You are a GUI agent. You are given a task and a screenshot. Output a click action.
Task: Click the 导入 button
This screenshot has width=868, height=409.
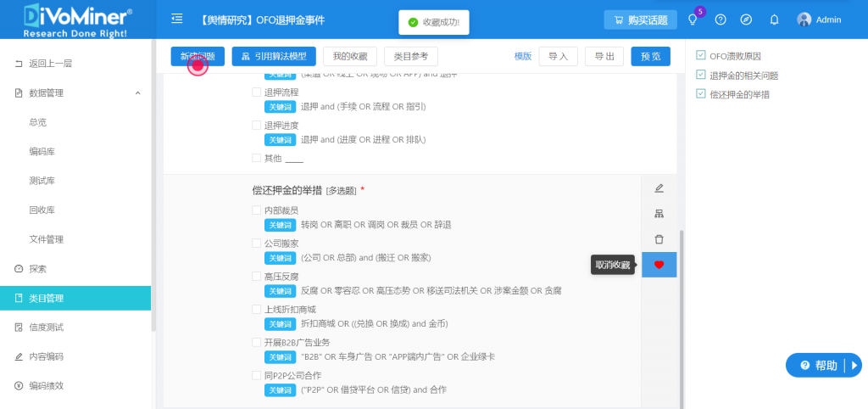click(558, 56)
